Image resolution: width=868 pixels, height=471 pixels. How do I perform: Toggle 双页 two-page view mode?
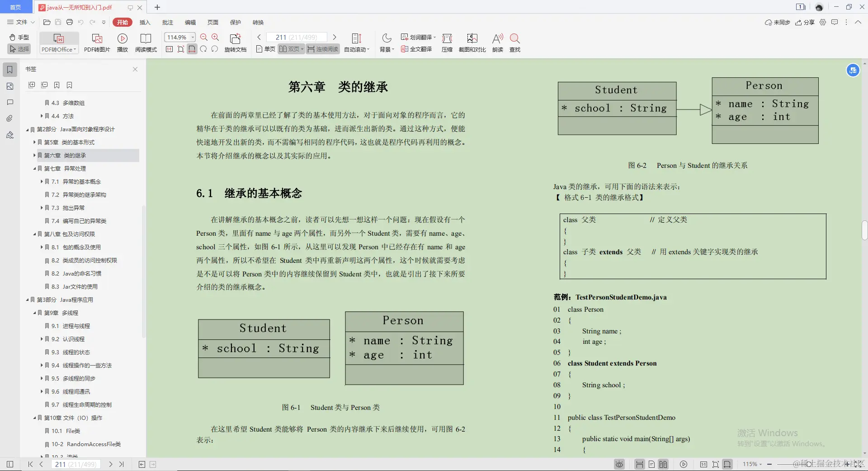tap(291, 49)
